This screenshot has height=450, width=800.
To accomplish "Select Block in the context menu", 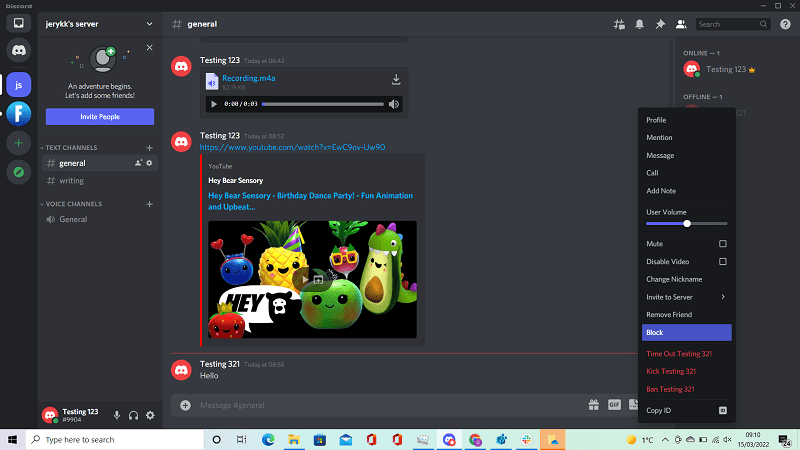I will (686, 333).
